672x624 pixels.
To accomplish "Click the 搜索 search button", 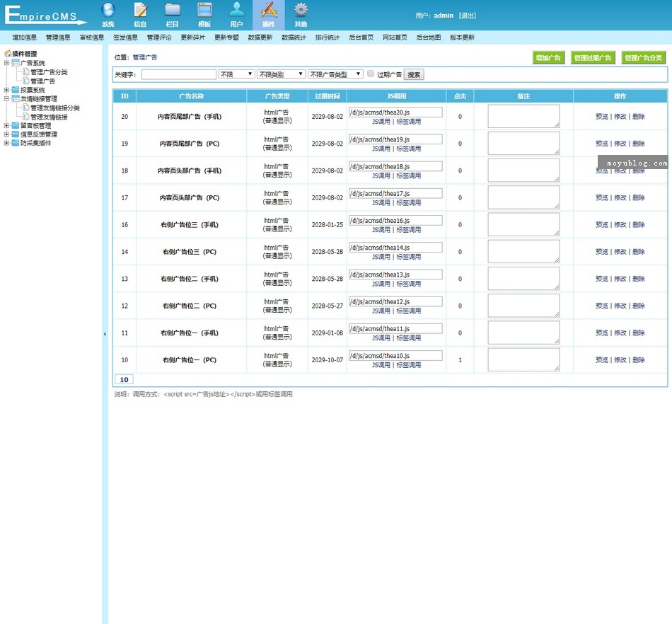I will [x=414, y=74].
